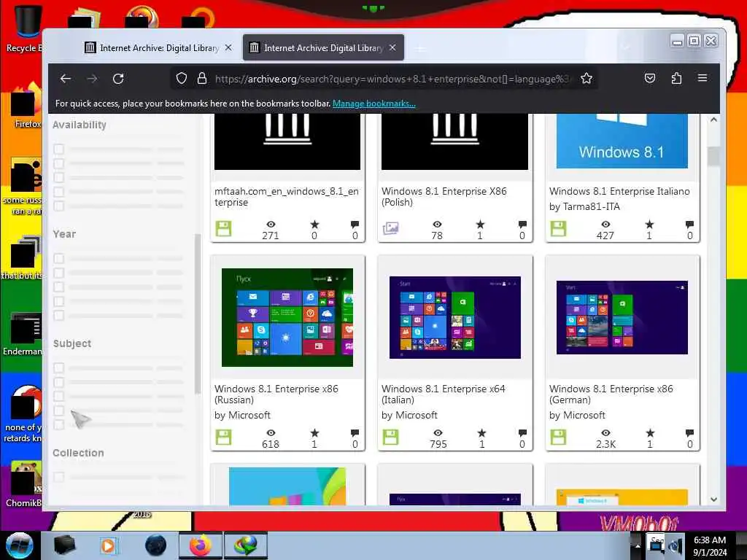Click the taskbar clock showing 6:38 AM

[710, 545]
